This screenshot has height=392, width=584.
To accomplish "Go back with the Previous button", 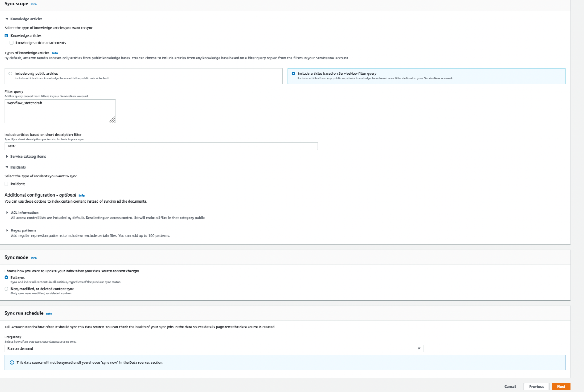I will coord(536,387).
